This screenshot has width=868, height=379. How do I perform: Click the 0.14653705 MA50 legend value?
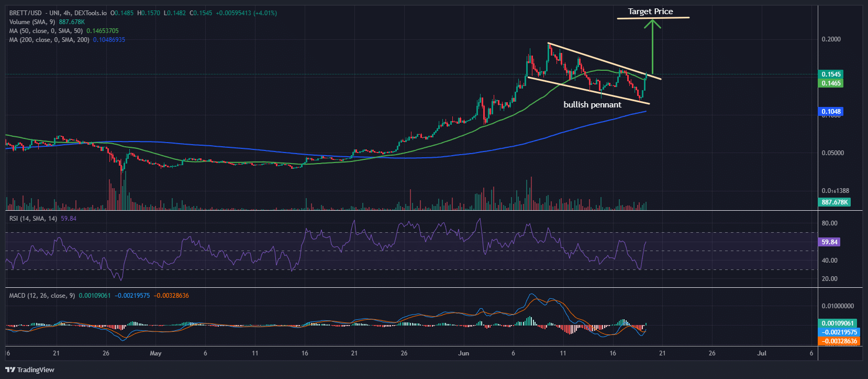coord(103,31)
